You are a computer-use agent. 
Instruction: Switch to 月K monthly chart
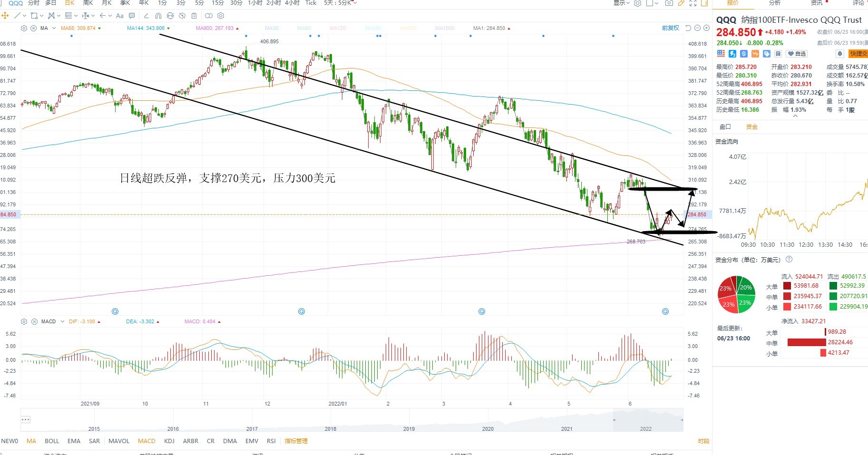pos(107,3)
